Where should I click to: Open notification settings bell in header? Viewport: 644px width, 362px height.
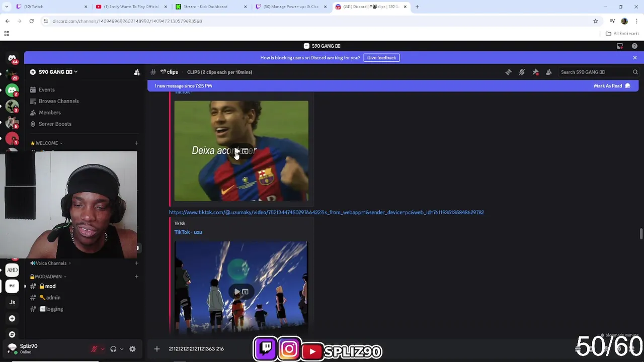point(522,72)
